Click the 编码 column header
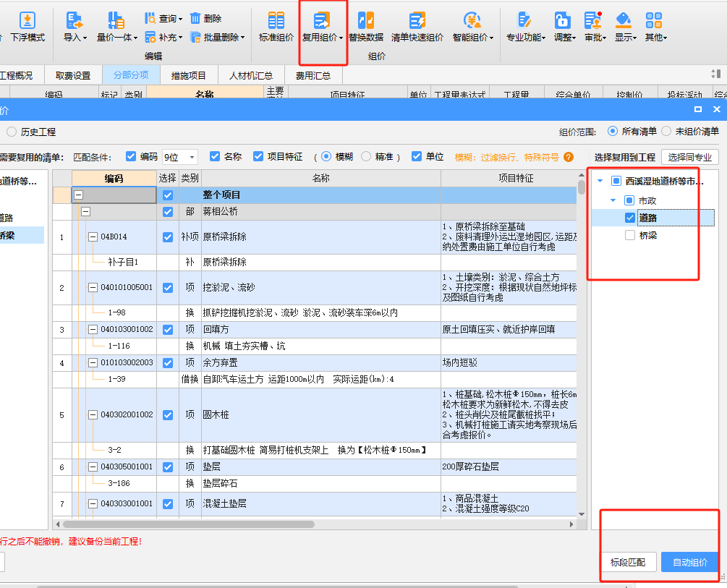The width and height of the screenshot is (727, 588). click(x=114, y=179)
